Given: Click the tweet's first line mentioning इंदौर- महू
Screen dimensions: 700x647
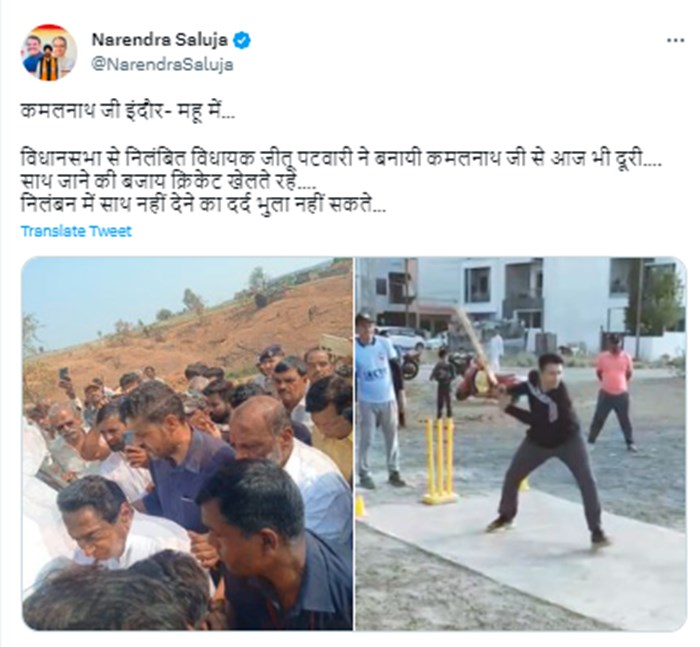Looking at the screenshot, I should point(128,111).
